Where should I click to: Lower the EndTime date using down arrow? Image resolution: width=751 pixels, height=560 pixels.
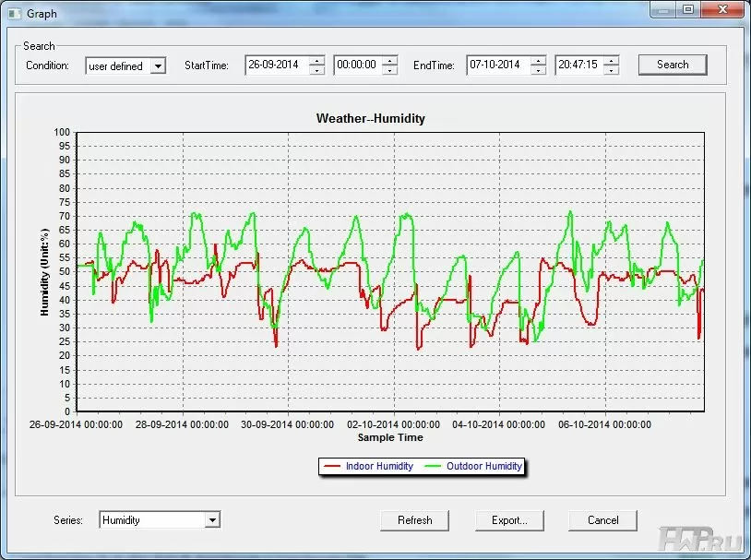(538, 70)
